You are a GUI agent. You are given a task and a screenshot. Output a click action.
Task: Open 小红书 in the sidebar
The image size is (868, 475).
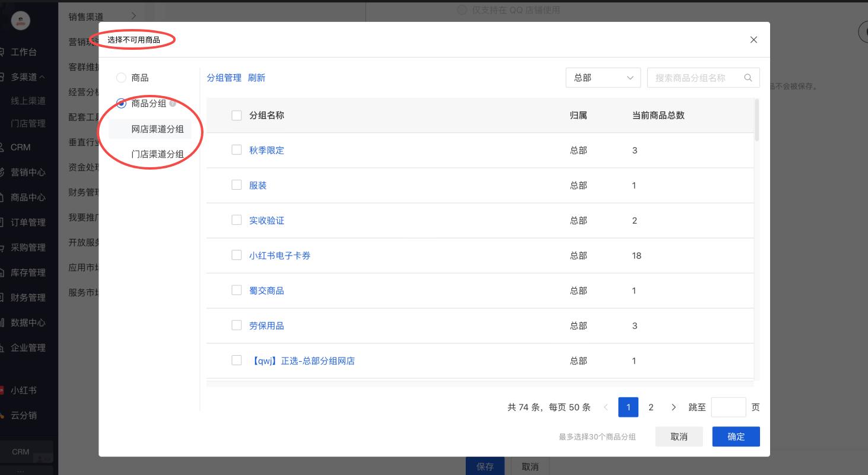pos(24,390)
